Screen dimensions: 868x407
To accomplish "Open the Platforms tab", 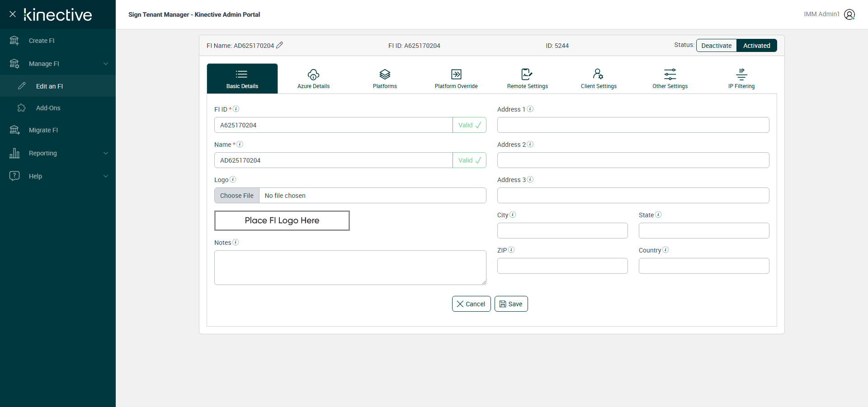I will 385,79.
